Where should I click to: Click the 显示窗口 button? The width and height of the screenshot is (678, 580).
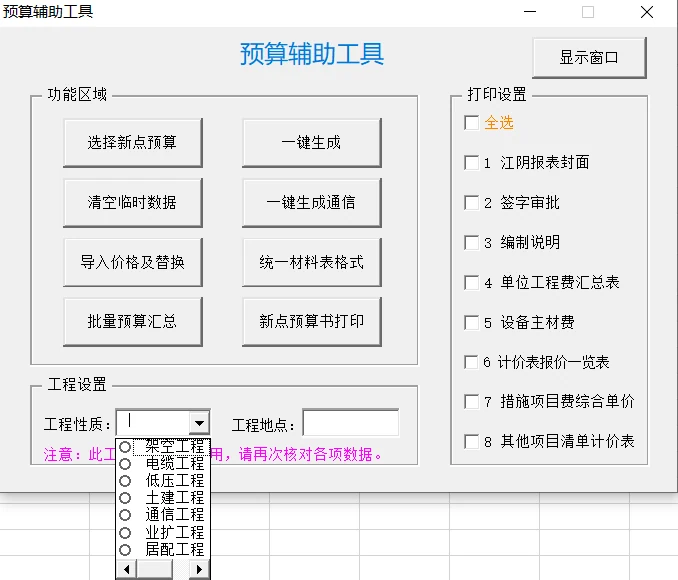coord(589,58)
